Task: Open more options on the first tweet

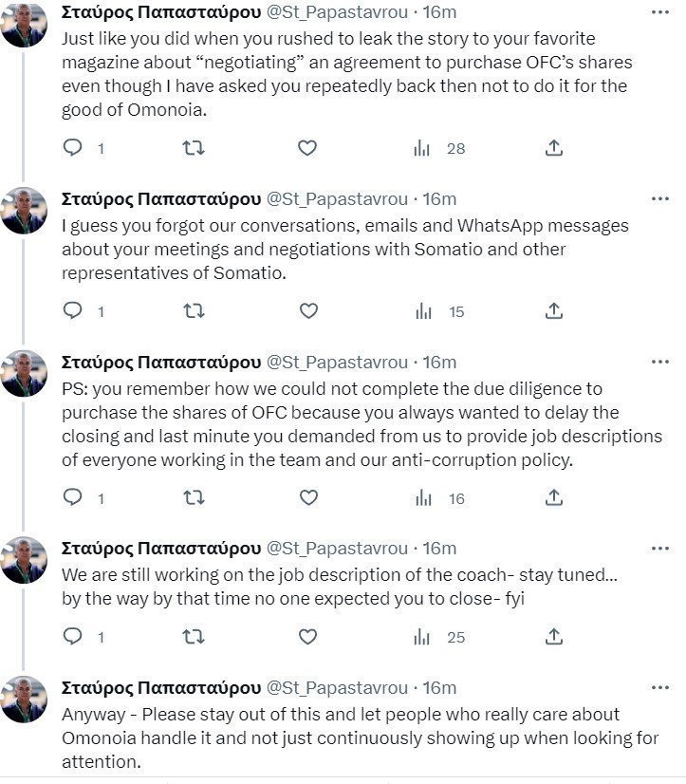Action: (x=660, y=12)
